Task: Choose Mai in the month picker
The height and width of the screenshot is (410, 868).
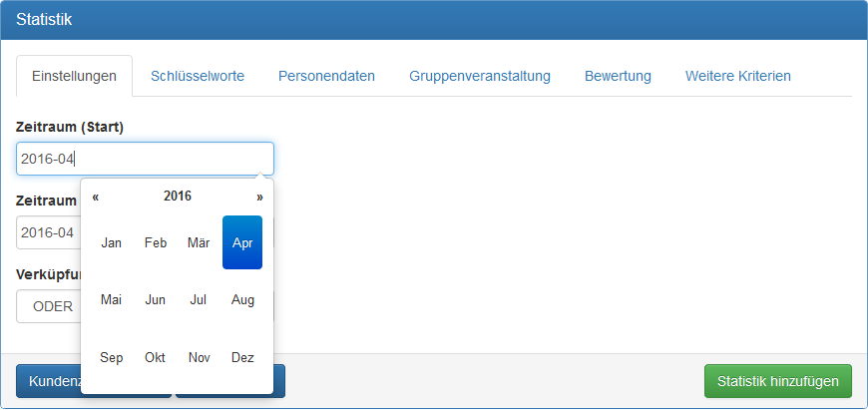Action: (x=112, y=299)
